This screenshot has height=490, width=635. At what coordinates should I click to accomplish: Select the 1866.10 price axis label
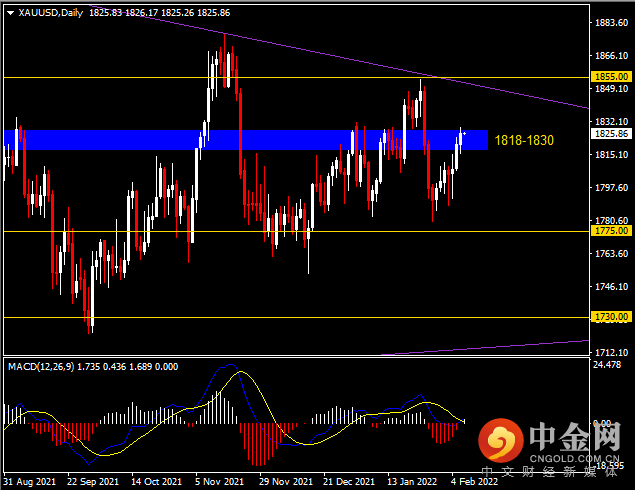[612, 55]
